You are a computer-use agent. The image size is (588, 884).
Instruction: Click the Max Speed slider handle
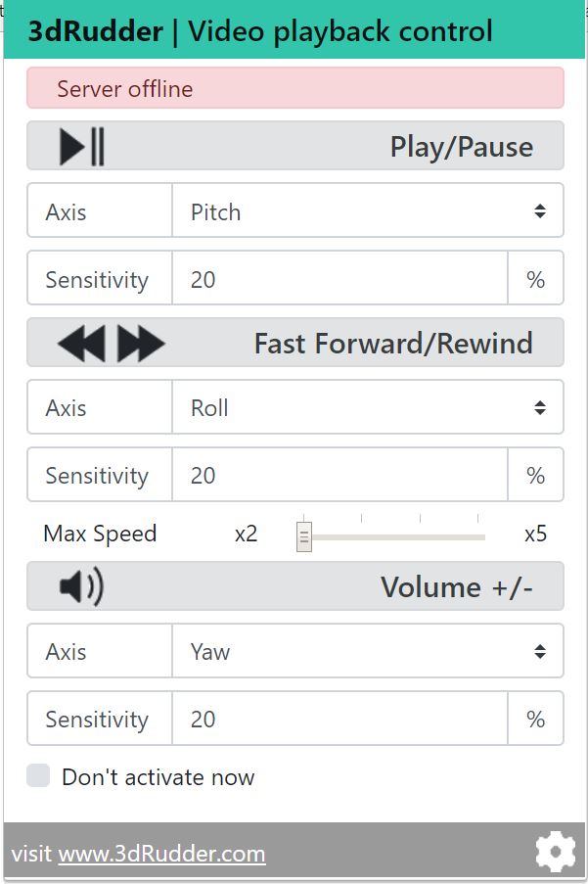(304, 536)
